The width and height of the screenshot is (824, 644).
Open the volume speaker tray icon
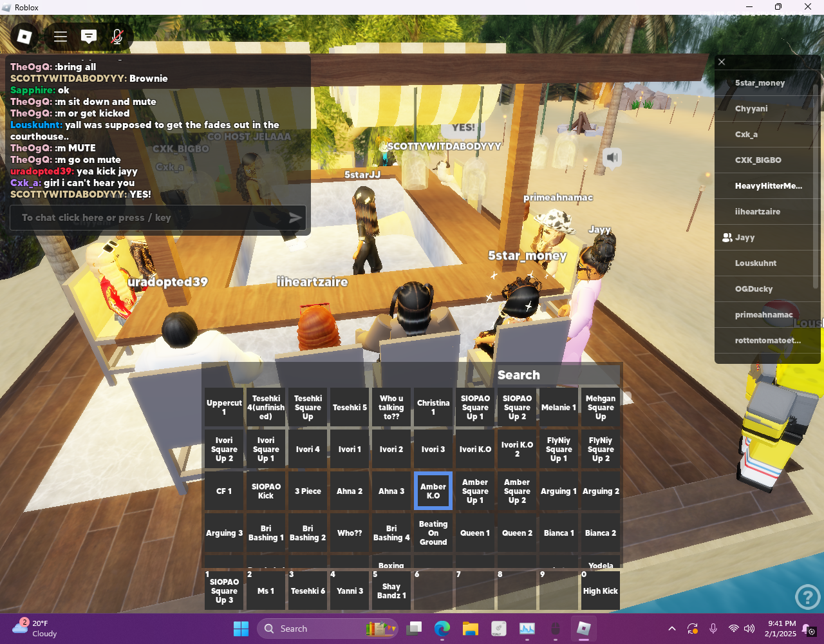click(749, 629)
